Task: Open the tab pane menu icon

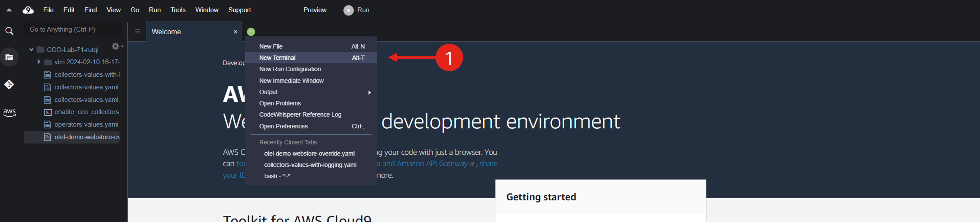Action: pos(137,32)
